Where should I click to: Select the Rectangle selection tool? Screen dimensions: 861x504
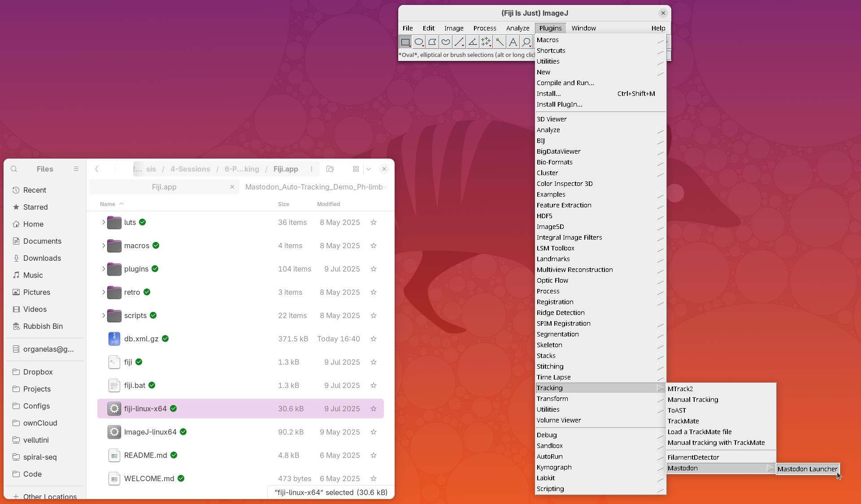[405, 42]
